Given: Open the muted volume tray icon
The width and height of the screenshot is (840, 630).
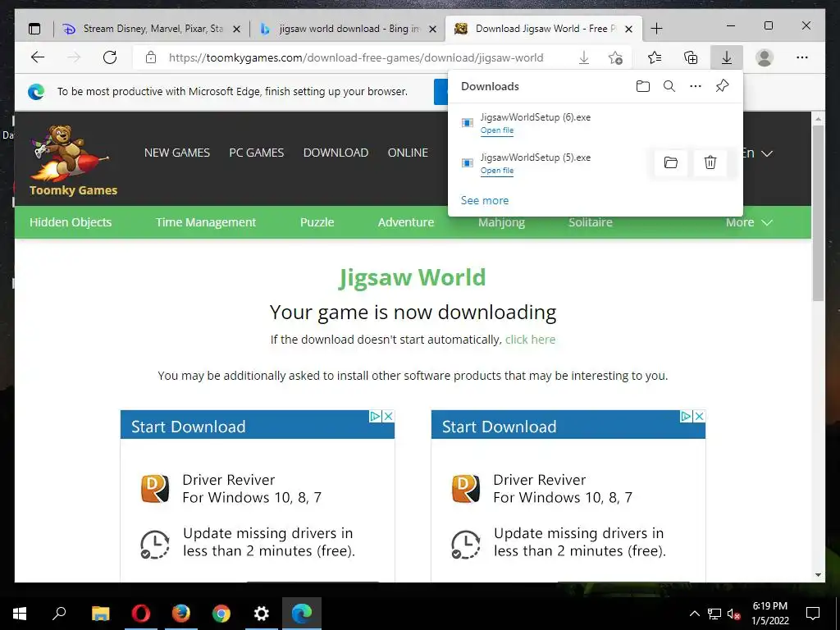Looking at the screenshot, I should tap(733, 614).
